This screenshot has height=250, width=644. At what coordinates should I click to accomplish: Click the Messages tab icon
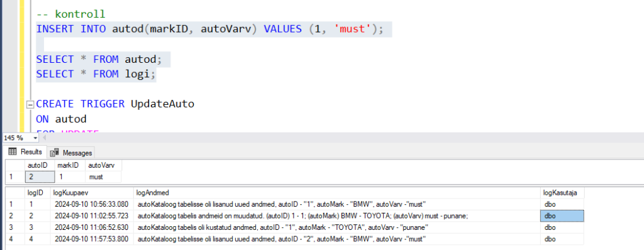54,153
